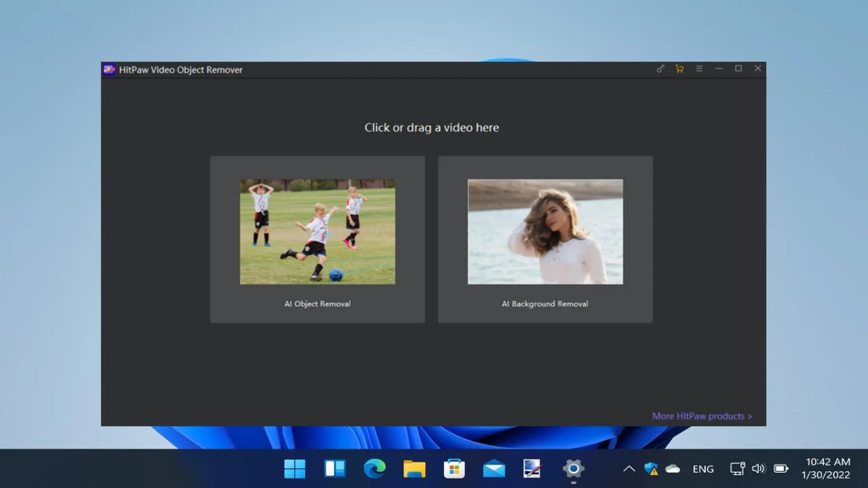The height and width of the screenshot is (488, 868).
Task: Open the Windows Start menu
Action: pyautogui.click(x=295, y=468)
